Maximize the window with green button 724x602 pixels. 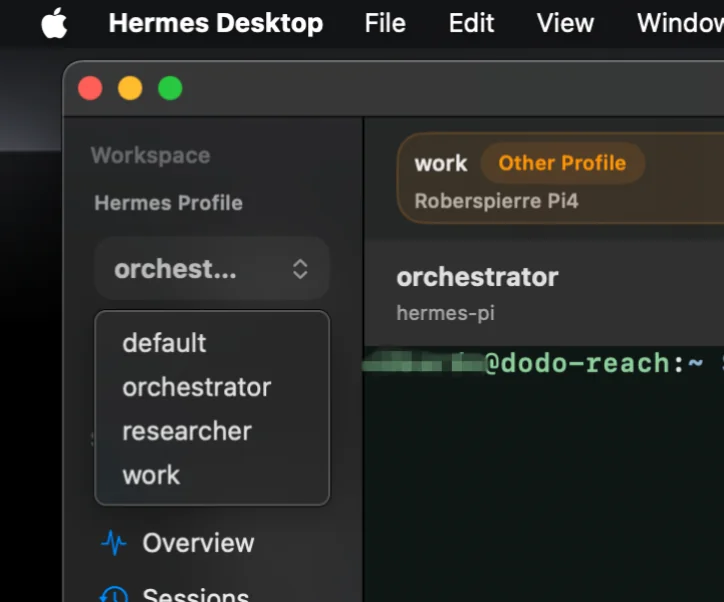pyautogui.click(x=170, y=88)
